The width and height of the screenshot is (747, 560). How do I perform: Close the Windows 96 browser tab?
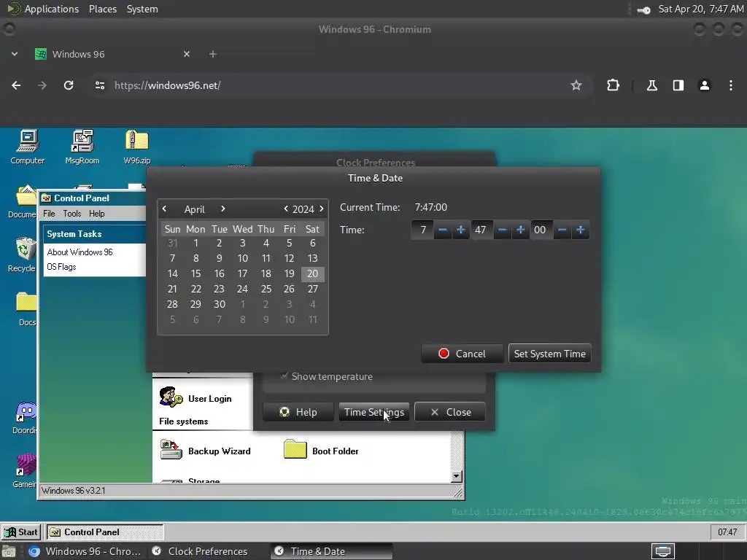[x=187, y=54]
